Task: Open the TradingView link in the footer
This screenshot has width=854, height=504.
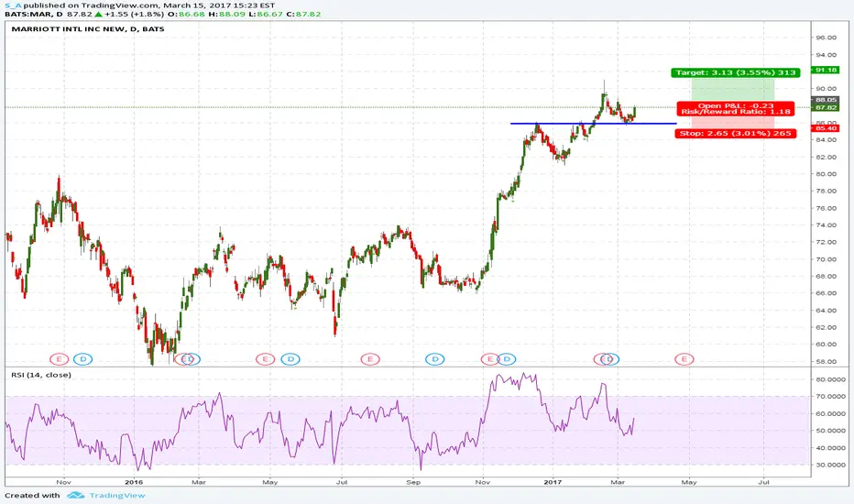Action: 117,495
